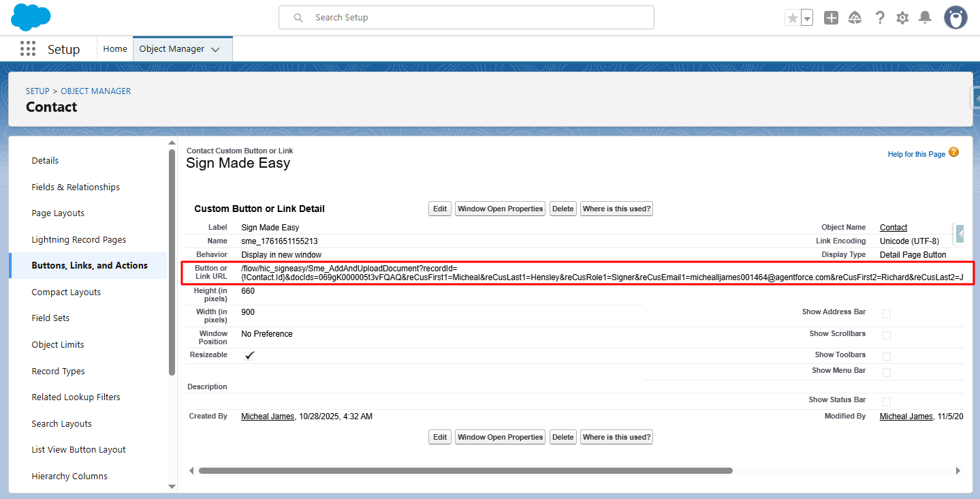Open the Global Actions plus icon
This screenshot has height=499, width=980.
[831, 18]
